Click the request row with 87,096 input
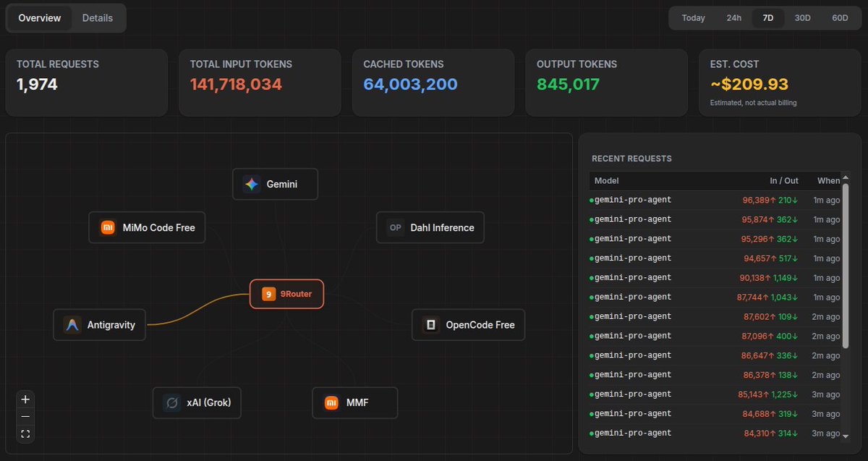This screenshot has height=461, width=868. (715, 337)
